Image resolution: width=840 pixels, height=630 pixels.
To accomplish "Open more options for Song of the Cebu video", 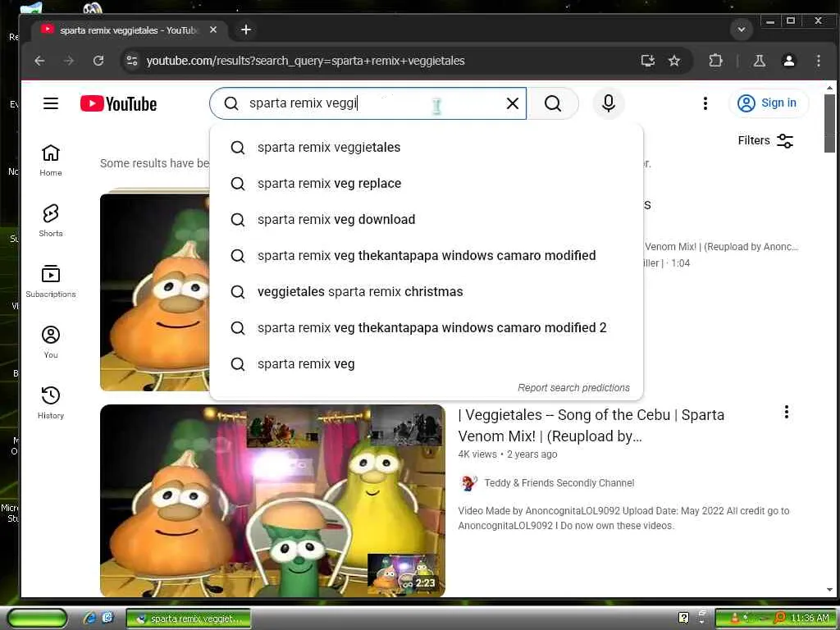I will point(786,412).
